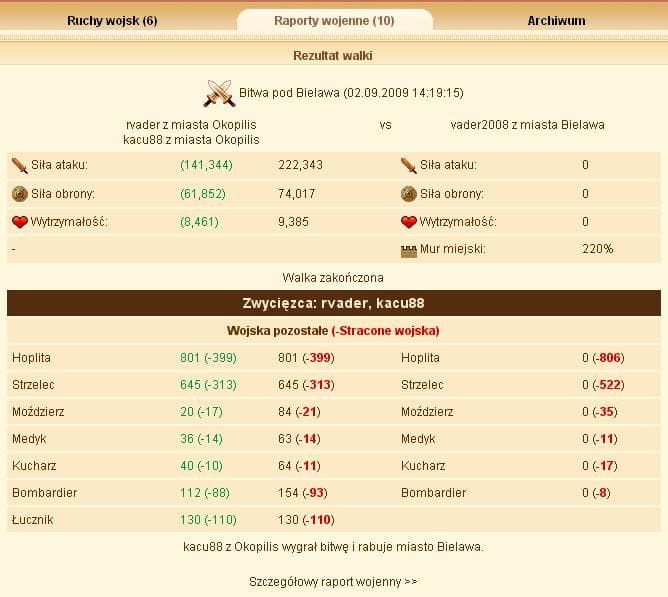Click Bombardier total 154 (-93)
668x597 pixels.
click(303, 493)
